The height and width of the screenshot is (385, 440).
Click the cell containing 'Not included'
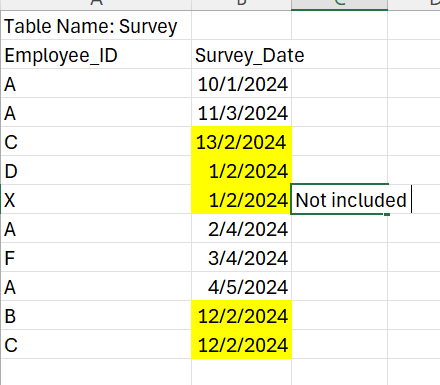coord(340,199)
